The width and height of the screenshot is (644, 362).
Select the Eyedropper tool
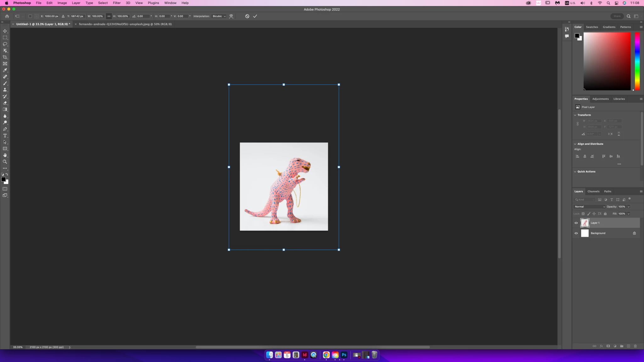(x=5, y=70)
